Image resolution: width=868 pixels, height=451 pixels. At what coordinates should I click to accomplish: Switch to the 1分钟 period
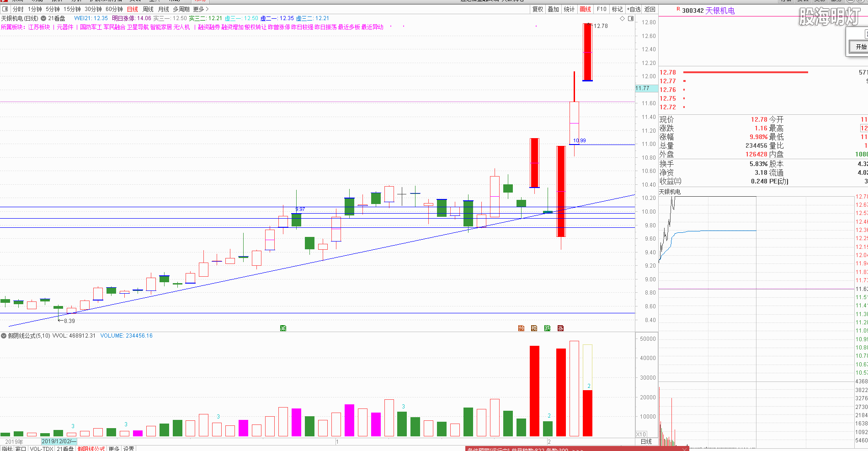pos(35,9)
